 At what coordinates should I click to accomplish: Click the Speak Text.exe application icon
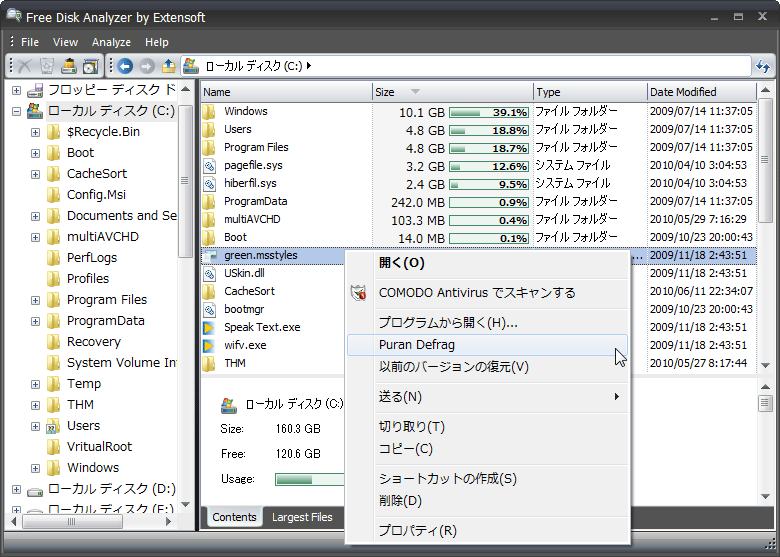point(209,328)
